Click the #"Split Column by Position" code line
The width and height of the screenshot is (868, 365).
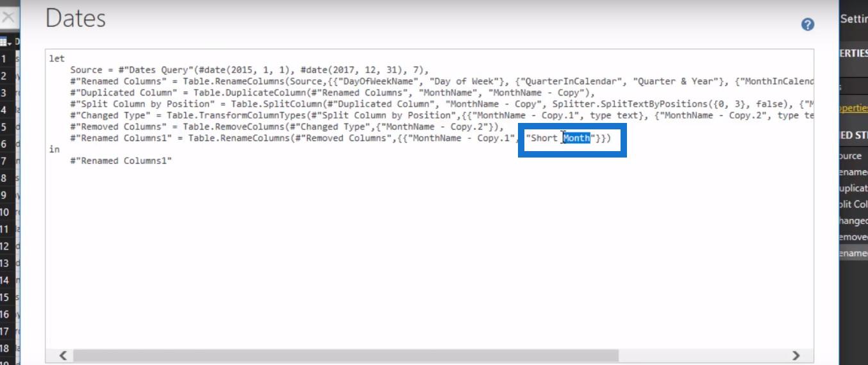click(x=442, y=104)
